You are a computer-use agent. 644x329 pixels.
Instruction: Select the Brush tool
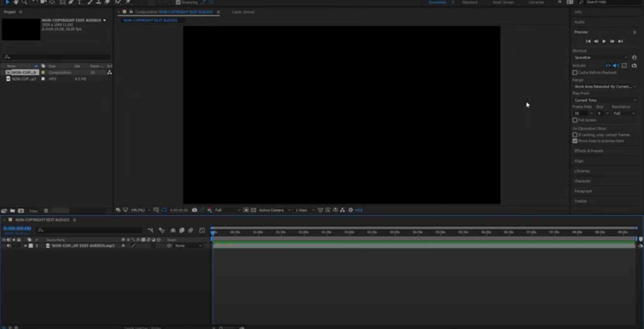coord(90,2)
